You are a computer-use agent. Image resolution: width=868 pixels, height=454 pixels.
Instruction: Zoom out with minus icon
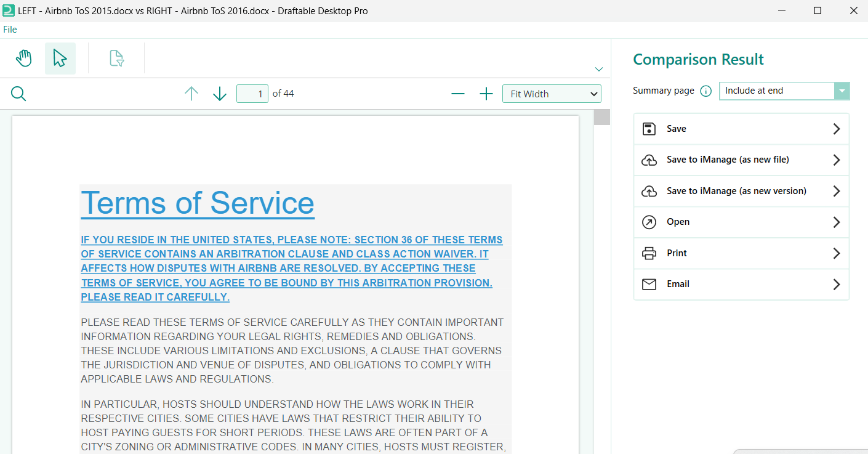point(458,94)
